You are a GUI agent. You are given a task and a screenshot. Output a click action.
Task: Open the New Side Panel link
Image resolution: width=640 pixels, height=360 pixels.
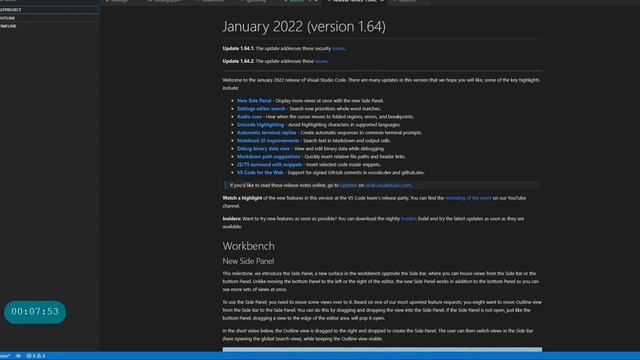(x=254, y=100)
